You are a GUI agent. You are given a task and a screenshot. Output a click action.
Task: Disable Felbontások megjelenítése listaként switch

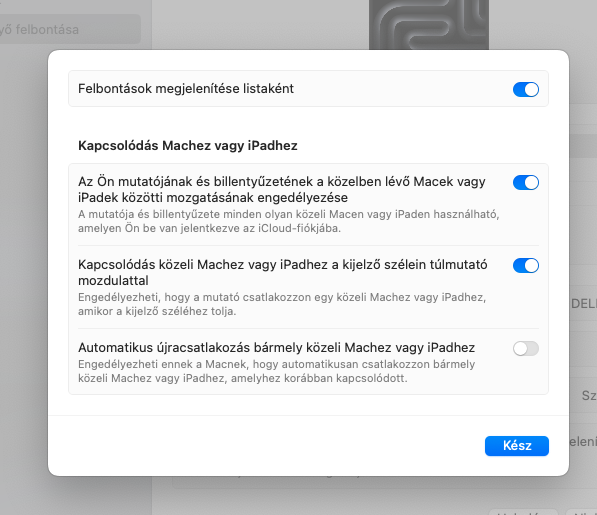click(x=525, y=89)
